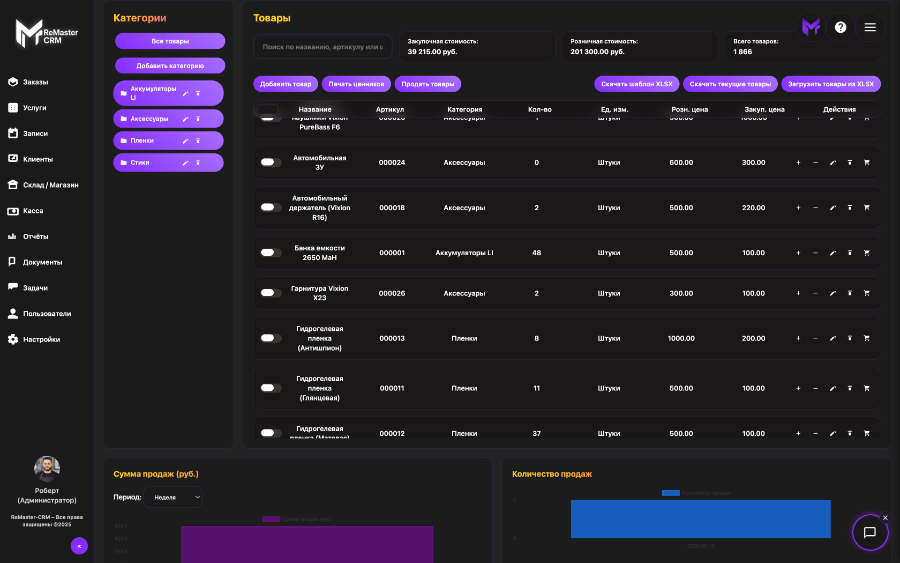This screenshot has width=900, height=563.
Task: Toggle the switch for Банка емкости 2650 MaH
Action: pos(270,253)
